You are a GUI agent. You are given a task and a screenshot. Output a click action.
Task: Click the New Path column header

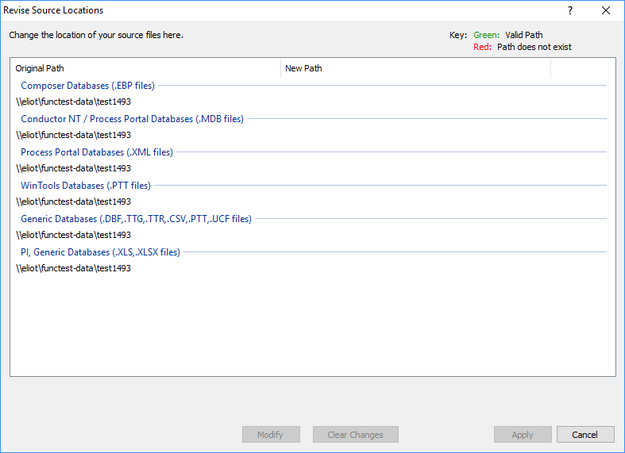(415, 69)
